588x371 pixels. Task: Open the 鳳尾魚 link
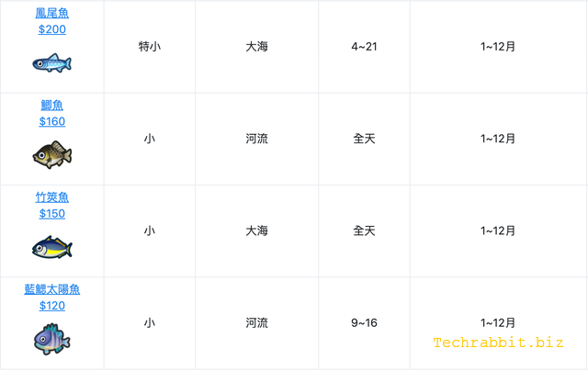coord(51,13)
